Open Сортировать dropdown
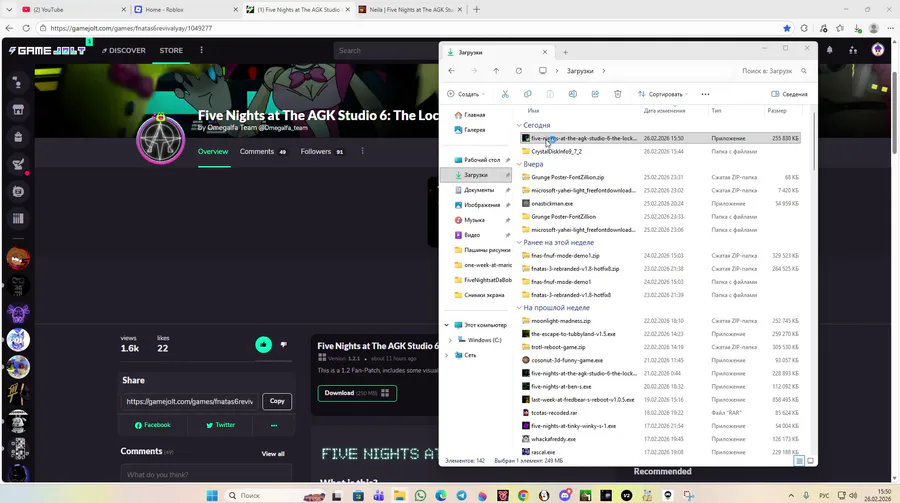 [663, 94]
